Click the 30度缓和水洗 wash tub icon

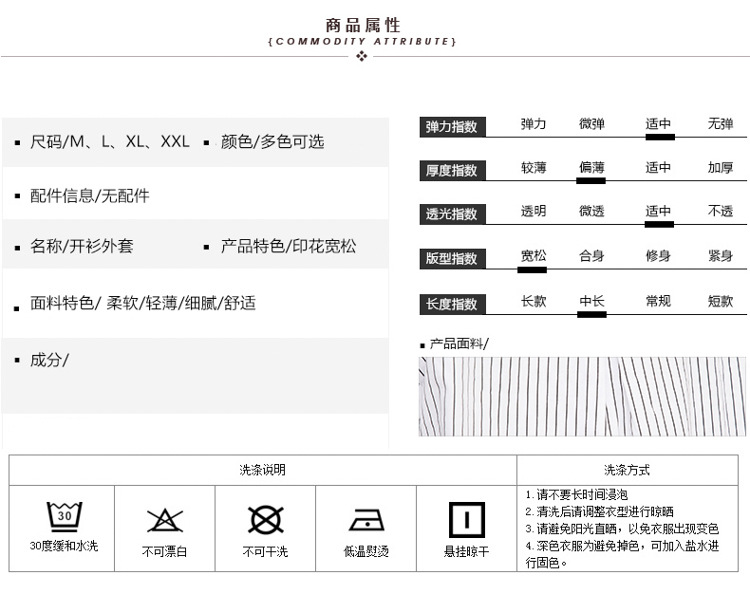pos(64,517)
